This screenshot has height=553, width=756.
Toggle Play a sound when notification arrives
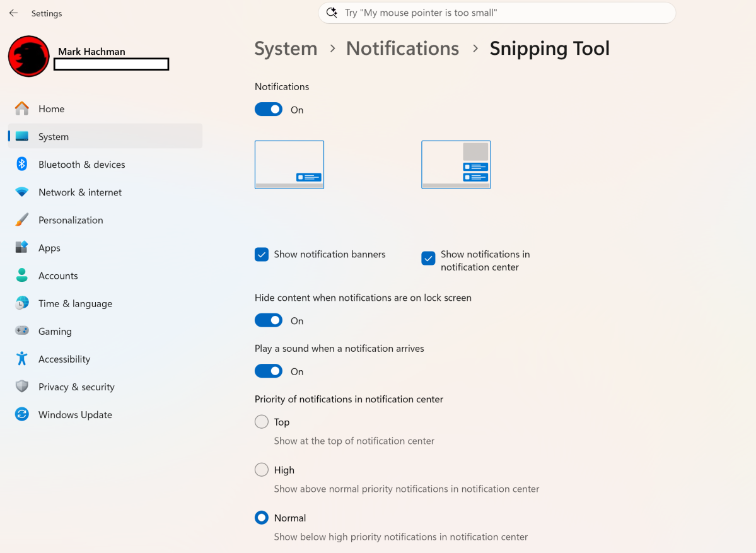269,371
